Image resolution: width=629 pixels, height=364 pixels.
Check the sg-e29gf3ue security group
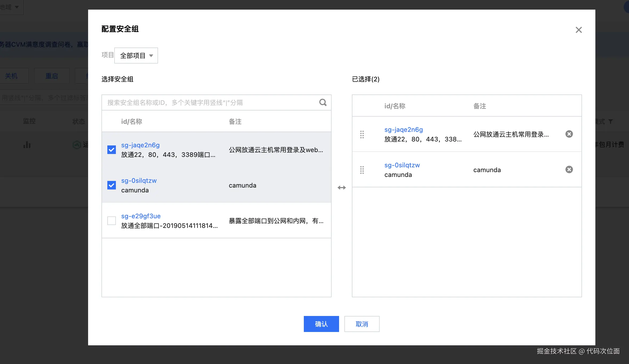[112, 221]
